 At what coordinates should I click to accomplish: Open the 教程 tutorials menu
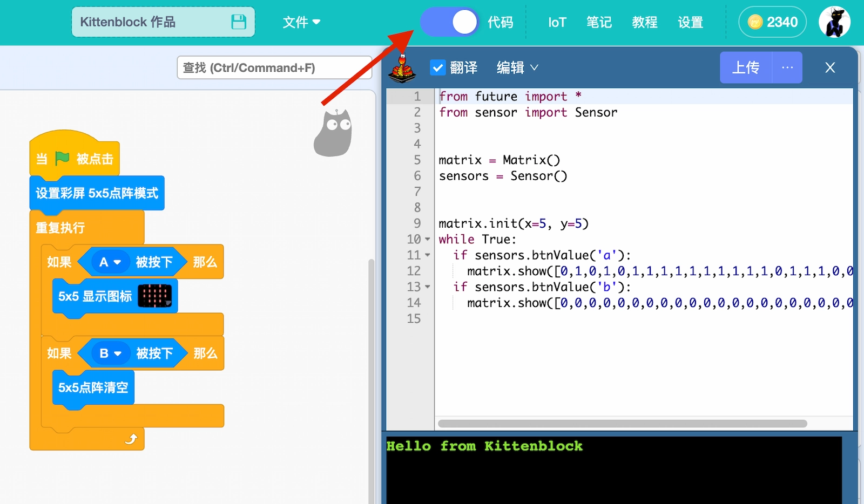point(644,22)
